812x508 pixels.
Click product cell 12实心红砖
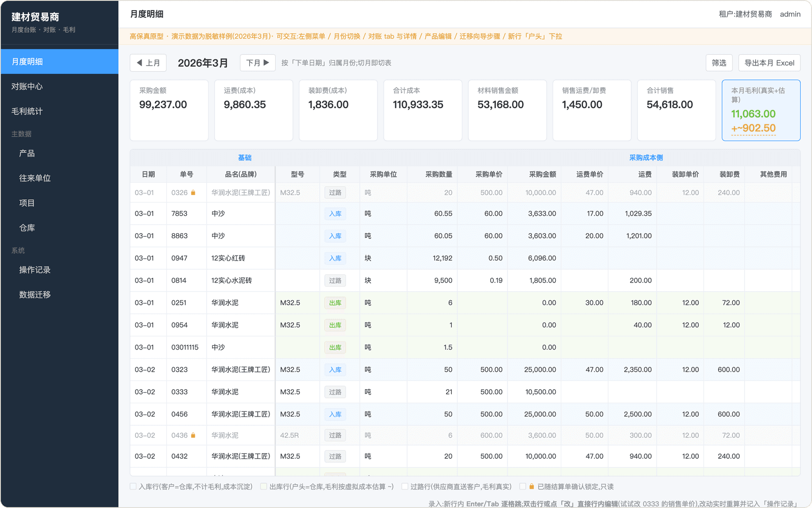[241, 258]
